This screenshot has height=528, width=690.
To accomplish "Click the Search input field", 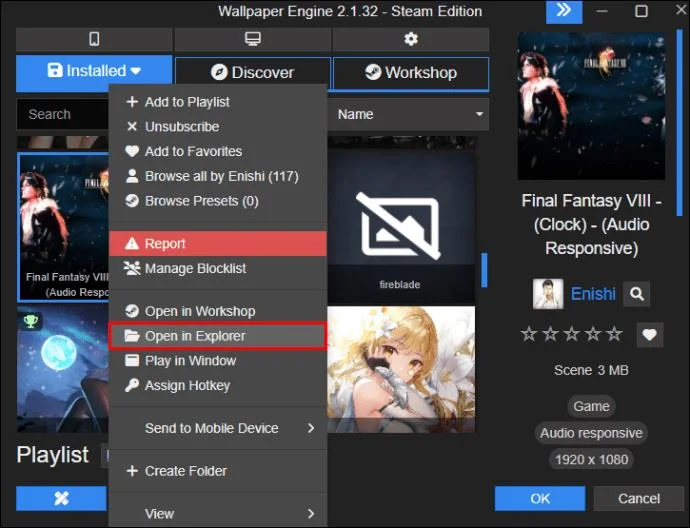I will point(62,114).
